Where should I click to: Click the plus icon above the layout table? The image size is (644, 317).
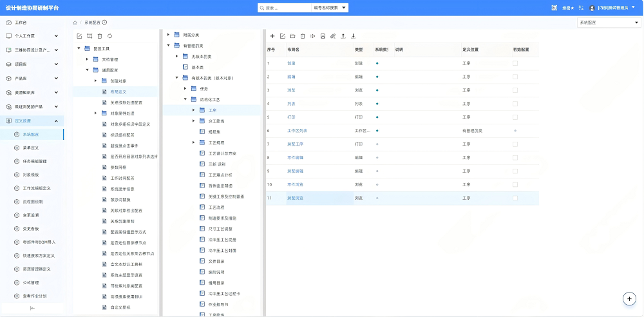point(272,36)
